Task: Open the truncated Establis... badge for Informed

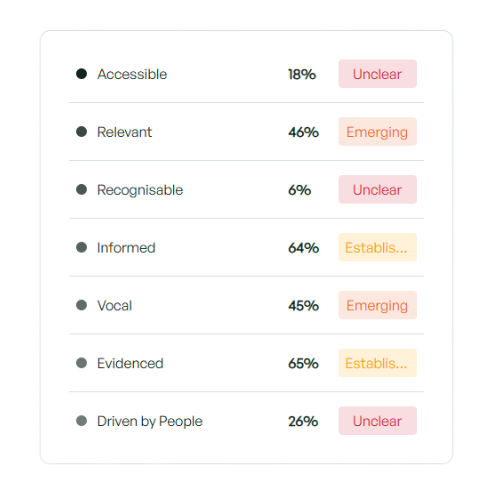Action: coord(378,247)
